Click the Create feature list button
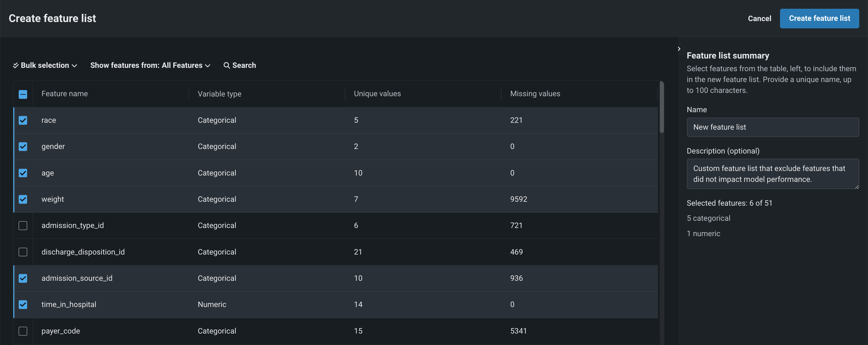Image resolution: width=868 pixels, height=345 pixels. coord(819,19)
